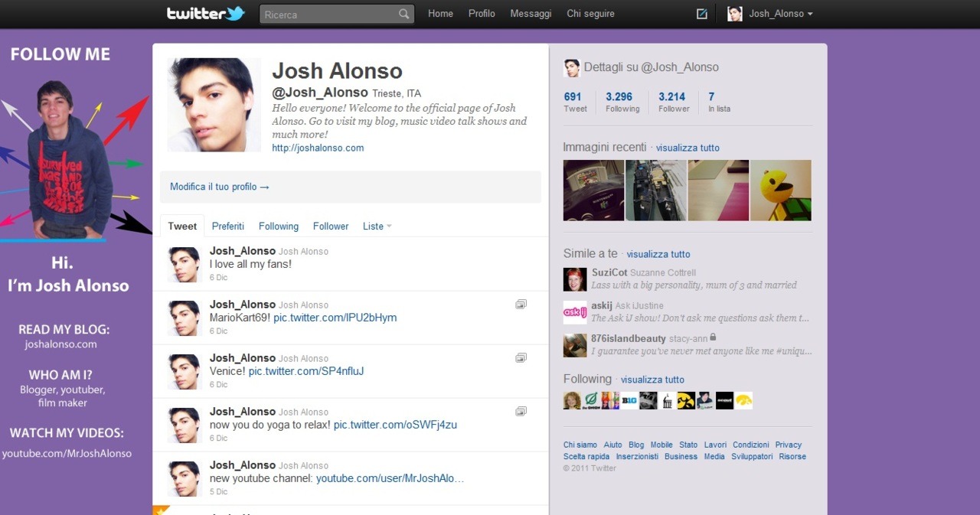Click Aiuto footer link
The width and height of the screenshot is (980, 515).
click(612, 445)
